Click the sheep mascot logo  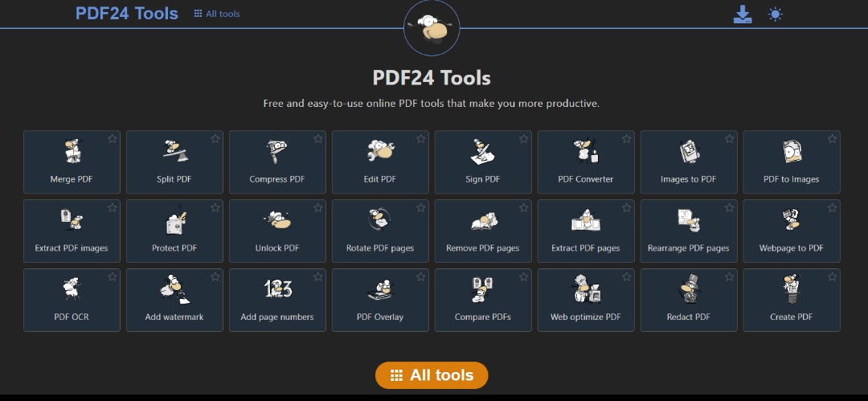432,28
